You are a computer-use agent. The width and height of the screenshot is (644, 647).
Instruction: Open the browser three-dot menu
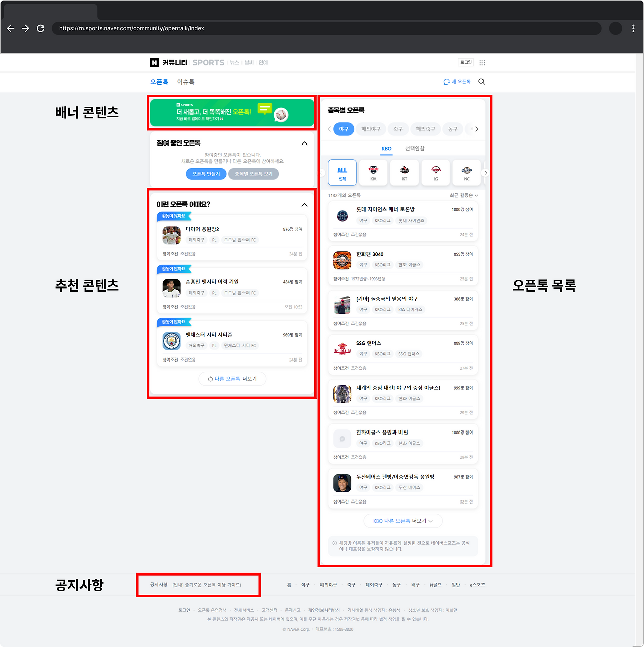click(x=633, y=28)
